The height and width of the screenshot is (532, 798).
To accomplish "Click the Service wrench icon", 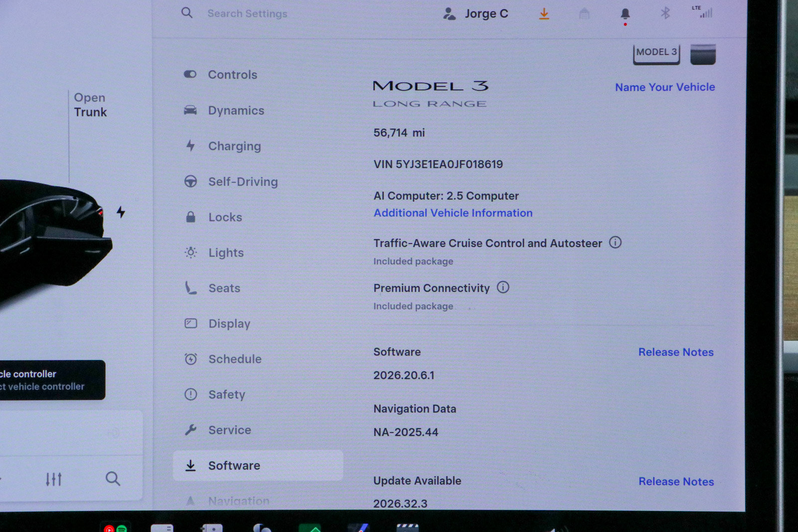I will 191,430.
